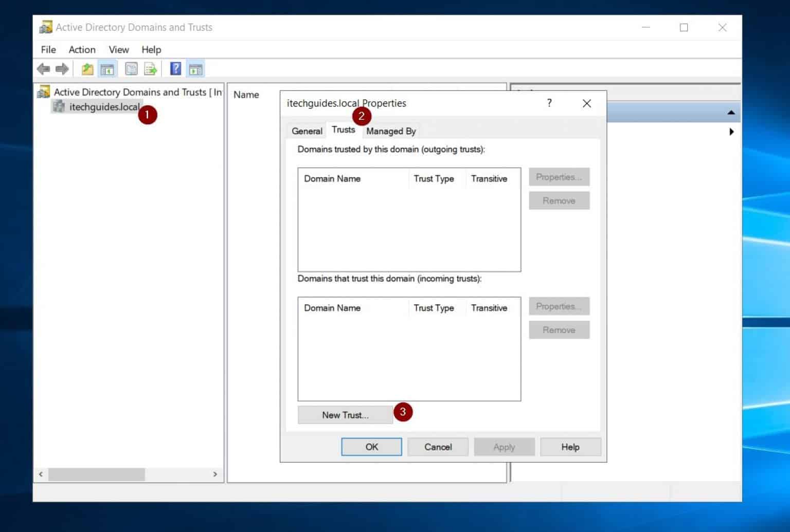Select the Up one level folder icon

click(87, 68)
